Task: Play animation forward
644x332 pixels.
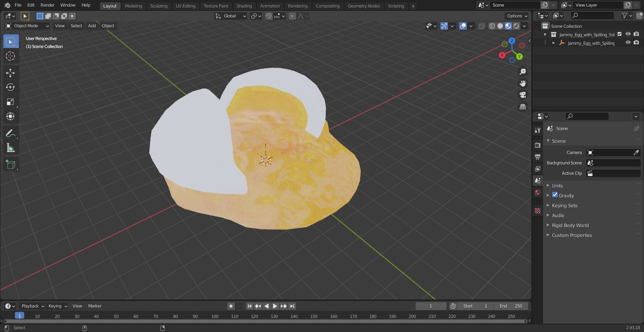Action: click(275, 306)
